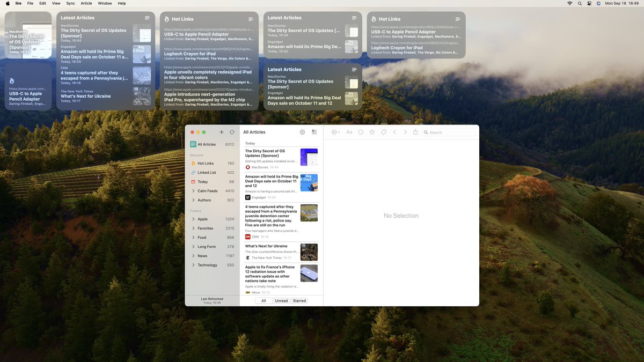Screen dimensions: 644x362
Task: Click the plus button to add a feed
Action: coord(222,132)
